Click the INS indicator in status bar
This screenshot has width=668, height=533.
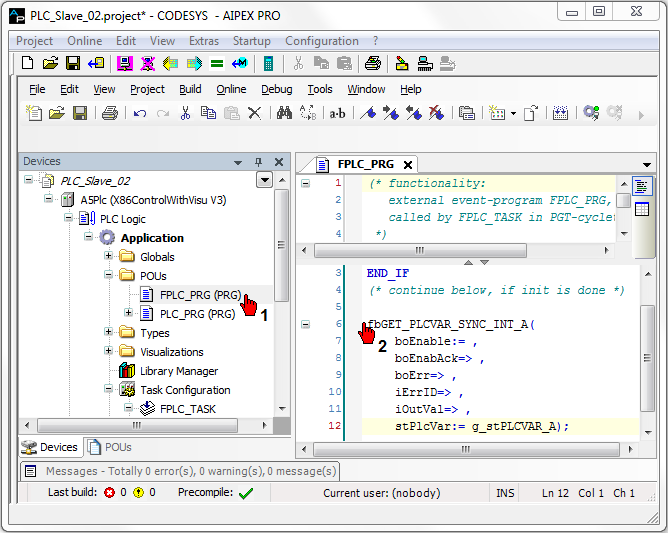(x=505, y=493)
